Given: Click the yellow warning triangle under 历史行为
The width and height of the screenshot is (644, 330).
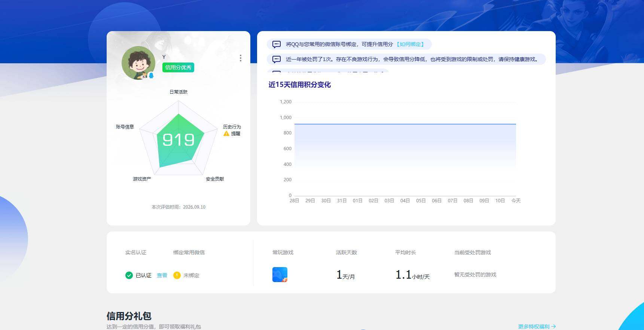Looking at the screenshot, I should (x=226, y=133).
